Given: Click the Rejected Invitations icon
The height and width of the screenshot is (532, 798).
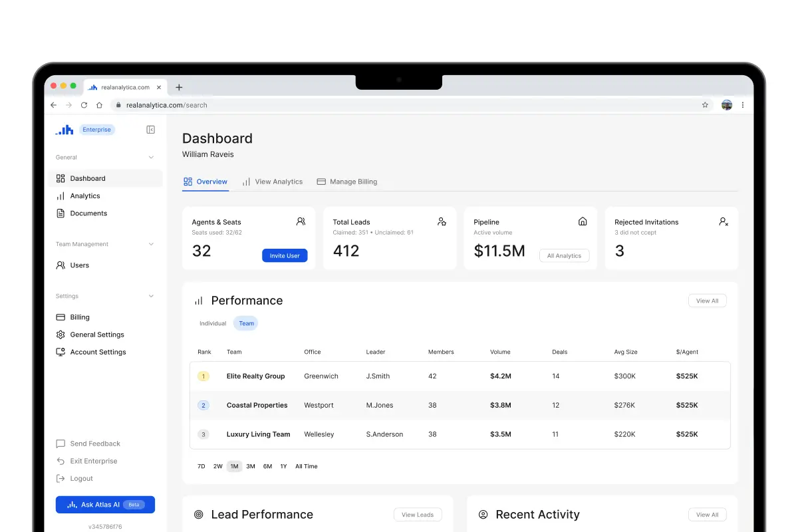Looking at the screenshot, I should pyautogui.click(x=724, y=222).
